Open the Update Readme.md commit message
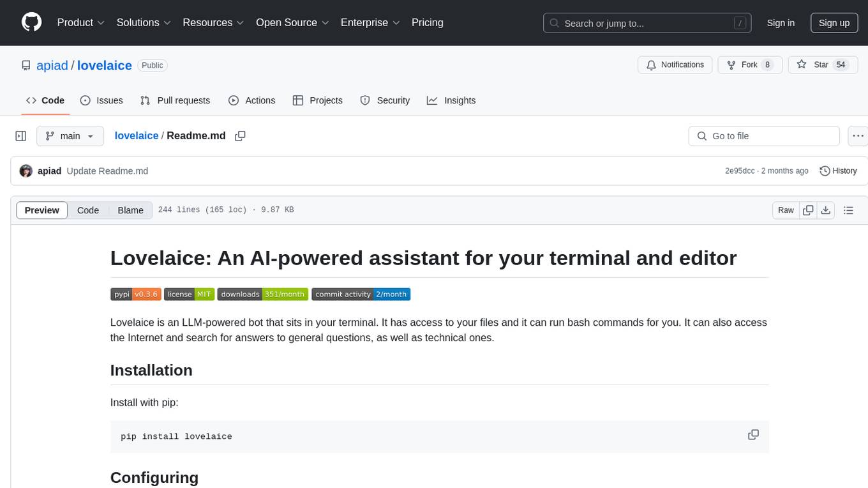 pos(107,171)
